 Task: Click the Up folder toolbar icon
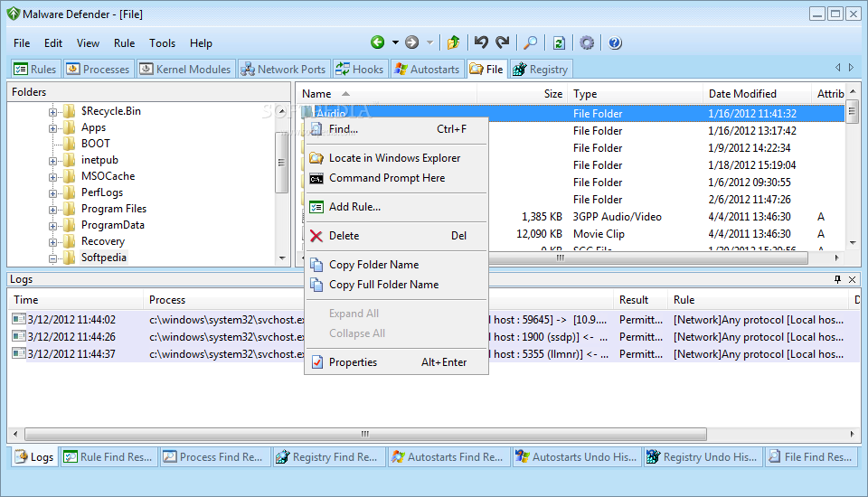453,42
